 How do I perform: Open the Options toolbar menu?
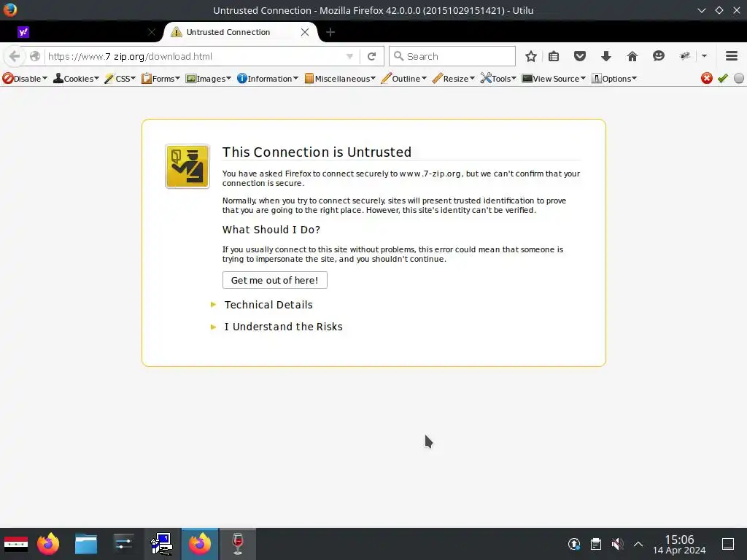click(614, 79)
